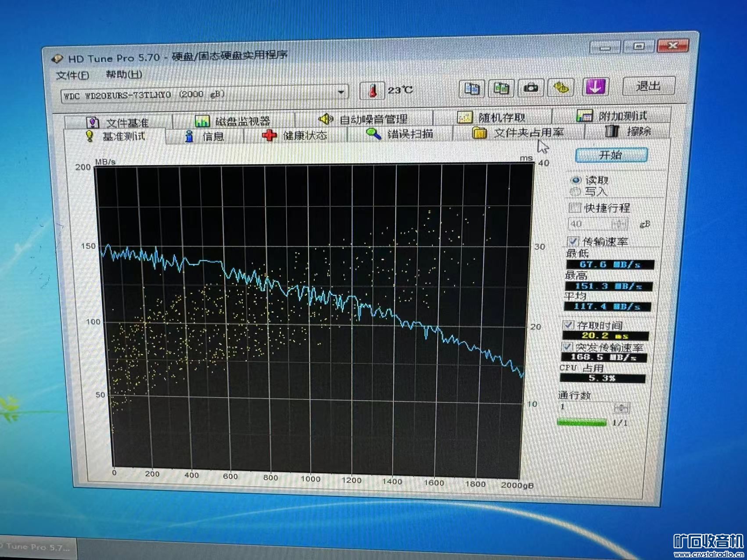Click the 23°C temperature reading
747x560 pixels.
tap(400, 90)
